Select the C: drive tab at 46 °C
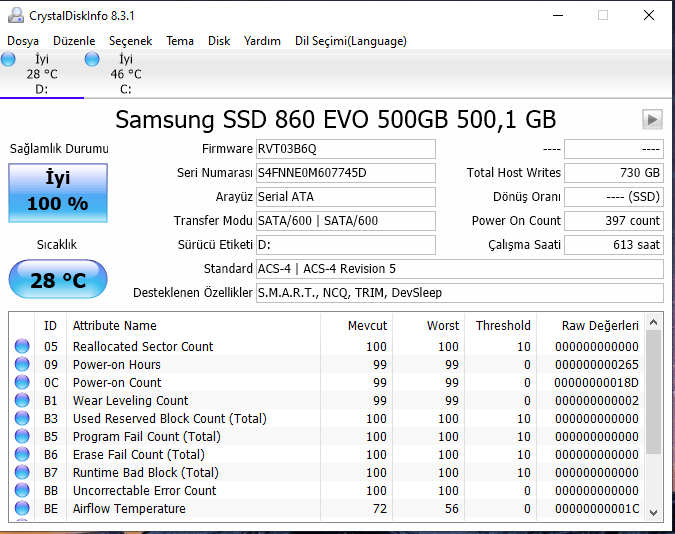 pyautogui.click(x=126, y=74)
